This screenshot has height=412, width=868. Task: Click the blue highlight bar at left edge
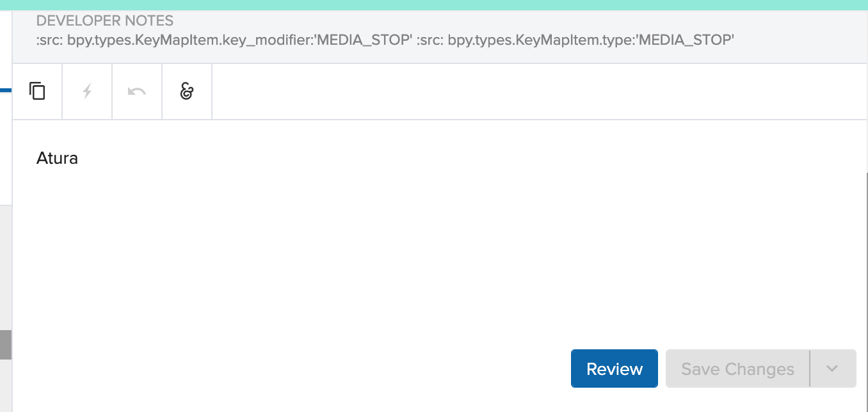[6, 90]
